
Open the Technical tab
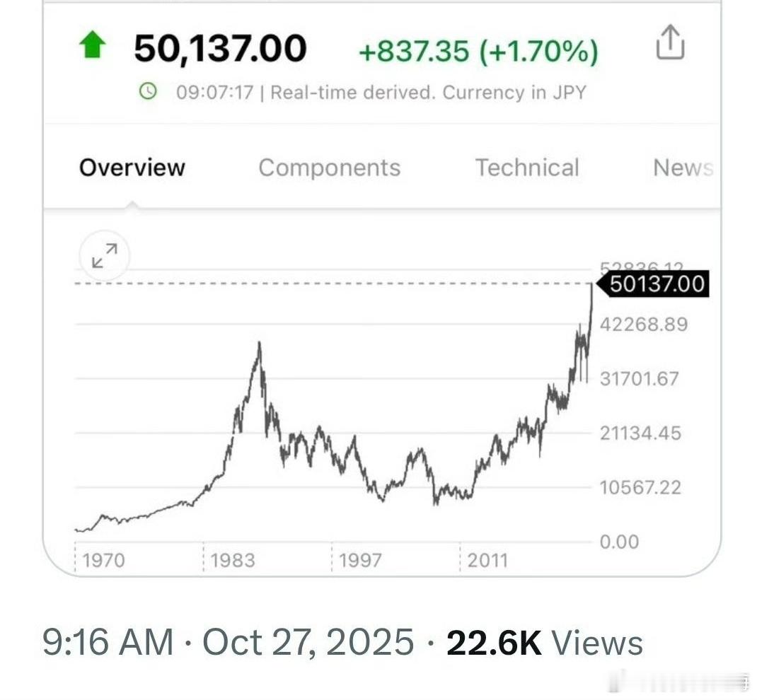(527, 168)
